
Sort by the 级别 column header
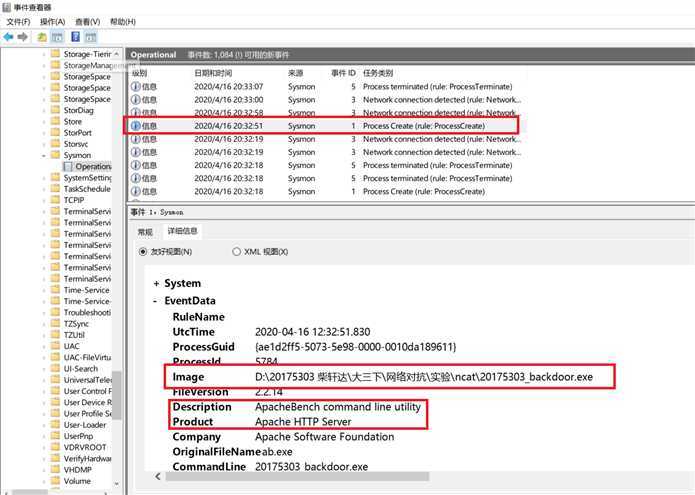[139, 73]
